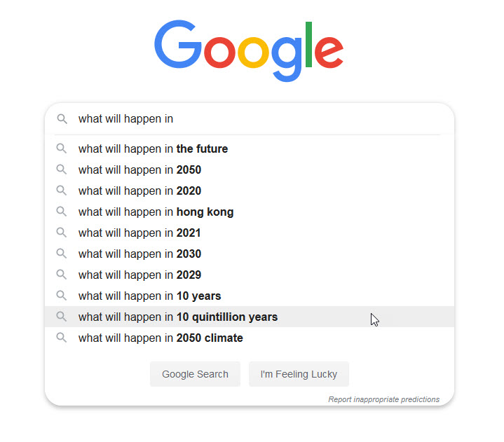Viewport: 504px width, 442px height.
Task: Click search icon beside "10 quintillion years" suggestion
Action: pyautogui.click(x=62, y=317)
